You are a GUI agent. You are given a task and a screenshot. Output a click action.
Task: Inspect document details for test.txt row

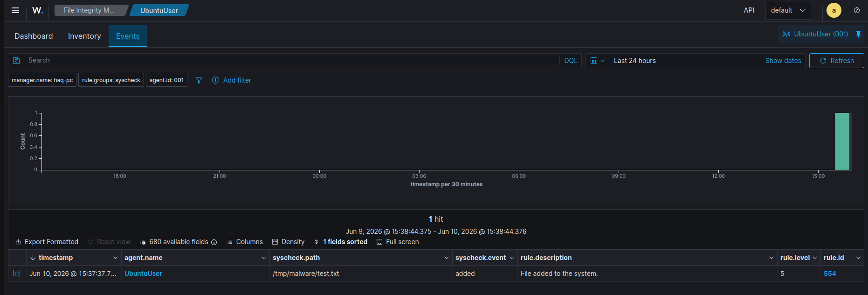17,274
